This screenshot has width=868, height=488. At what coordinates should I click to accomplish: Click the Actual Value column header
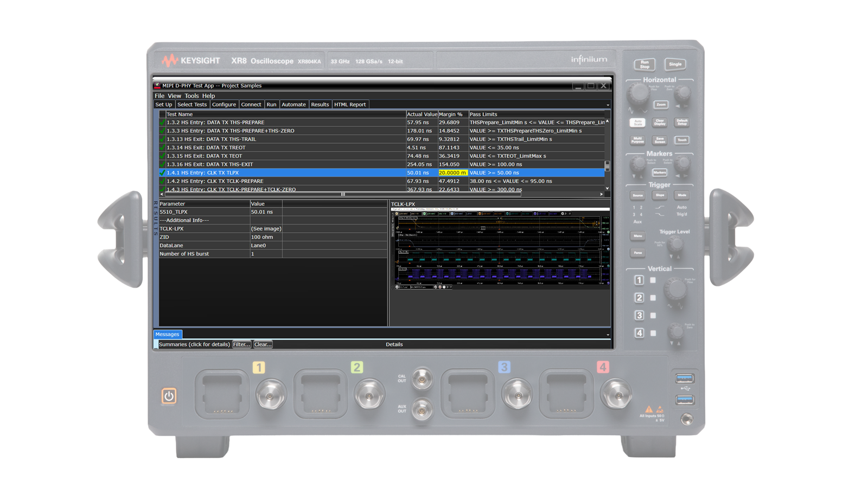pos(422,114)
